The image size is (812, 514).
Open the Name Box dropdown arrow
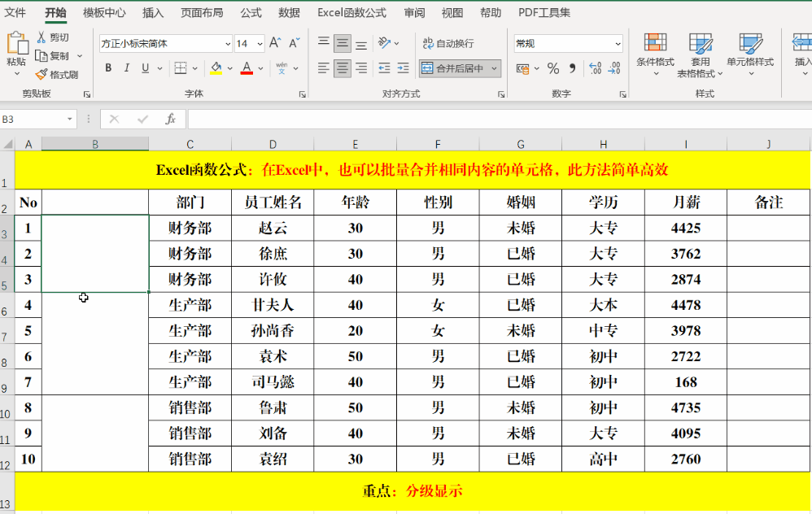click(69, 120)
